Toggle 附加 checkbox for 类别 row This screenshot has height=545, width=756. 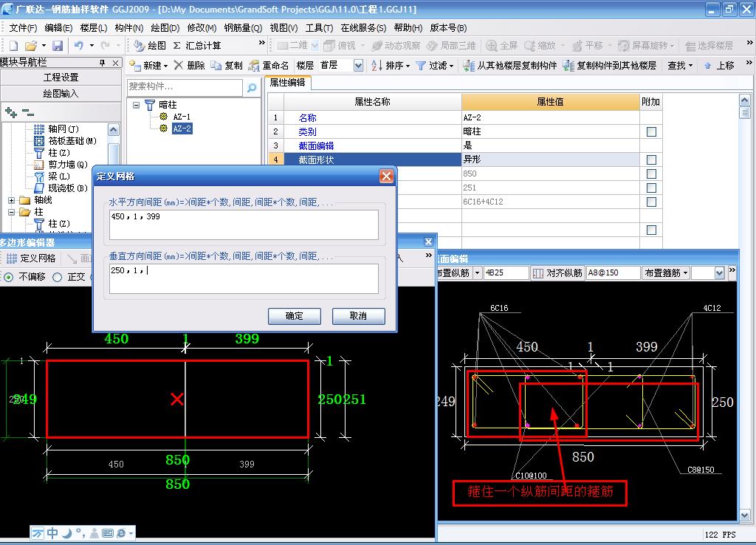[651, 131]
